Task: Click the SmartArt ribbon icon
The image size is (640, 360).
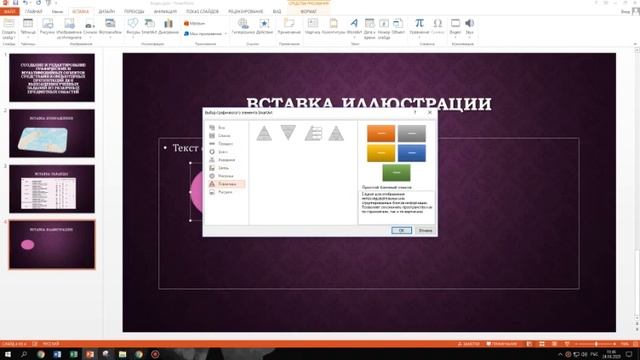Action: tap(149, 24)
